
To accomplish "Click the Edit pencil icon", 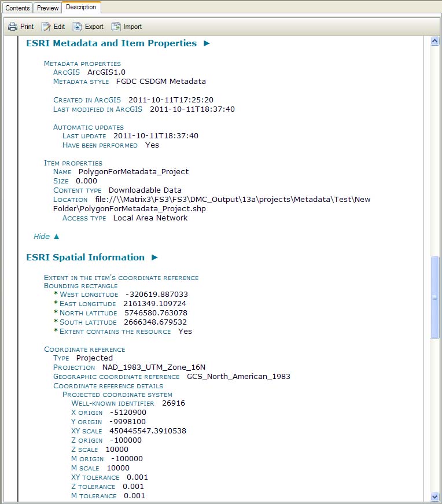I will click(x=46, y=27).
